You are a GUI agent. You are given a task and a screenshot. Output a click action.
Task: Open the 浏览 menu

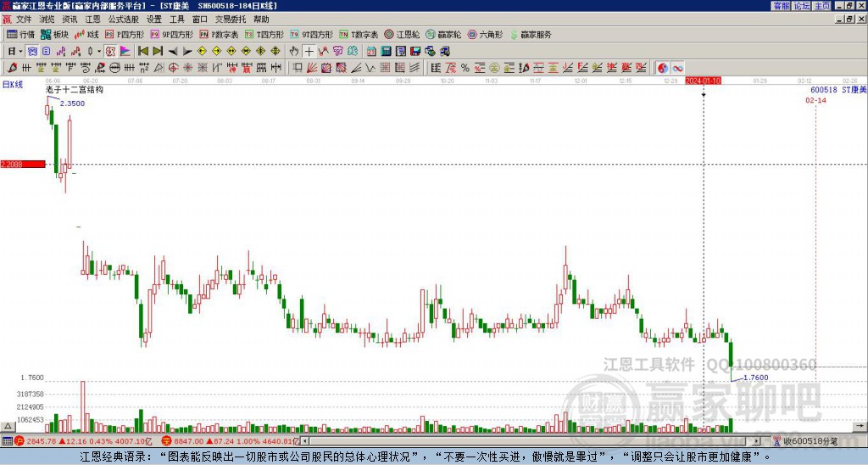47,20
